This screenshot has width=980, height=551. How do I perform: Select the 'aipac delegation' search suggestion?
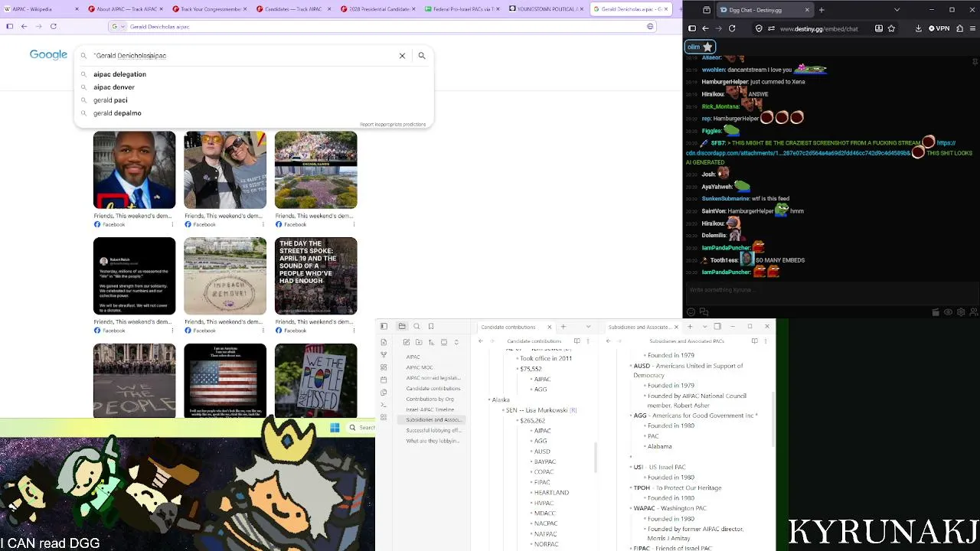[119, 74]
